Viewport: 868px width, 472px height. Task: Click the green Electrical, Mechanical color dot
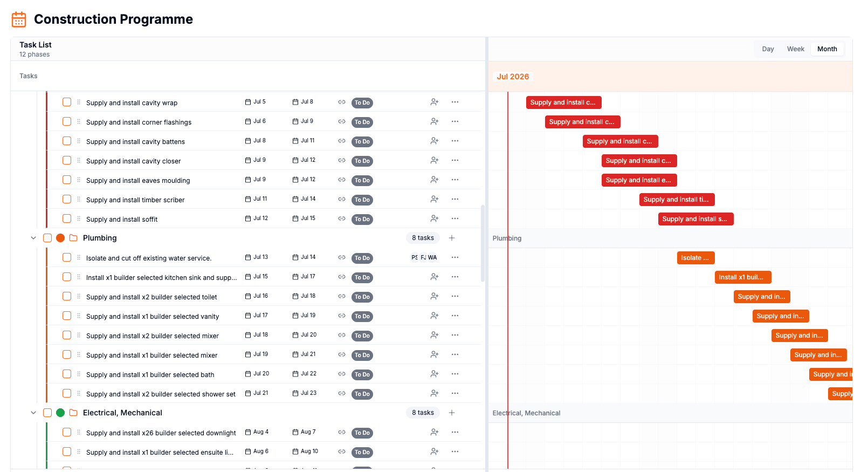[x=60, y=413]
